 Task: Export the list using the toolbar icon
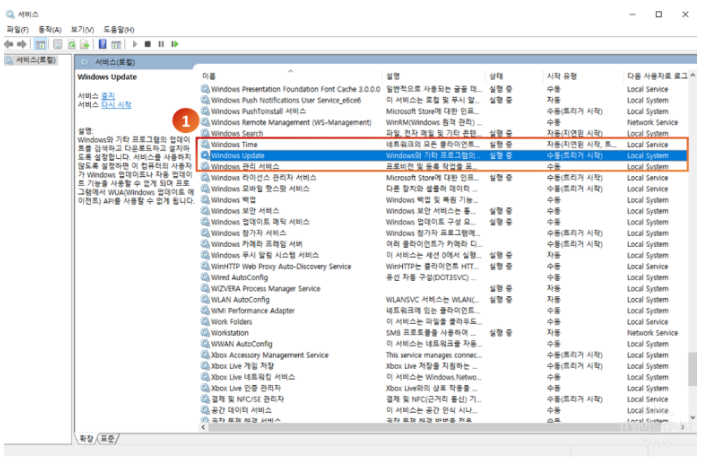click(x=84, y=44)
